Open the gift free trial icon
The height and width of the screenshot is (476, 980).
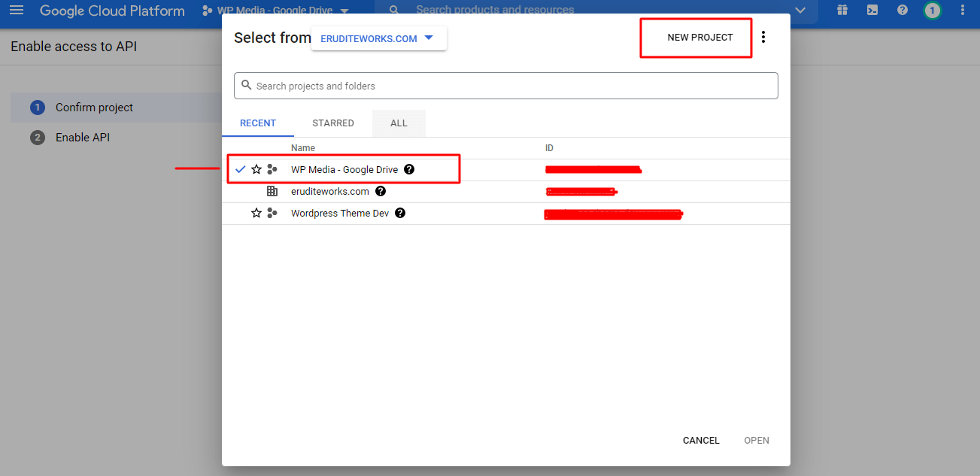pyautogui.click(x=842, y=11)
